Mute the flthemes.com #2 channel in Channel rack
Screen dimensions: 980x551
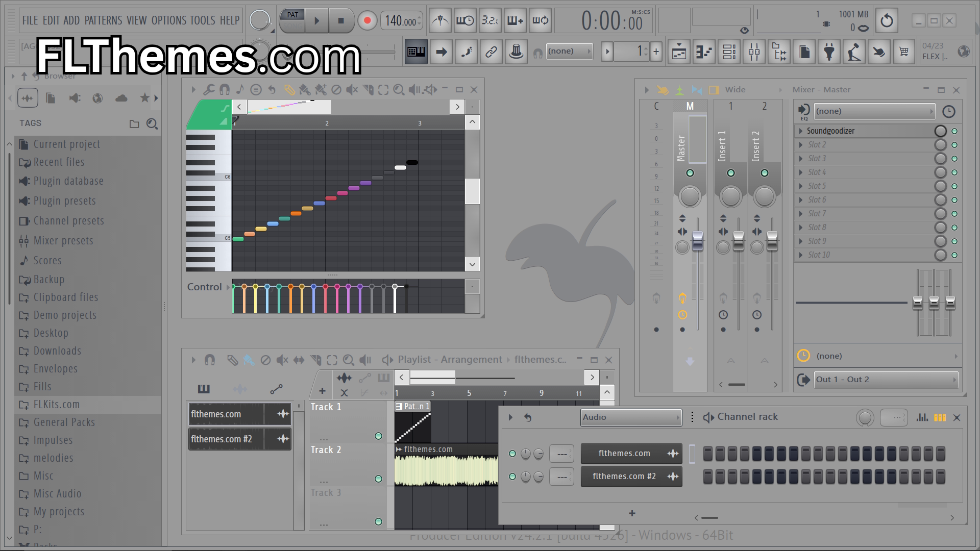[x=512, y=477]
